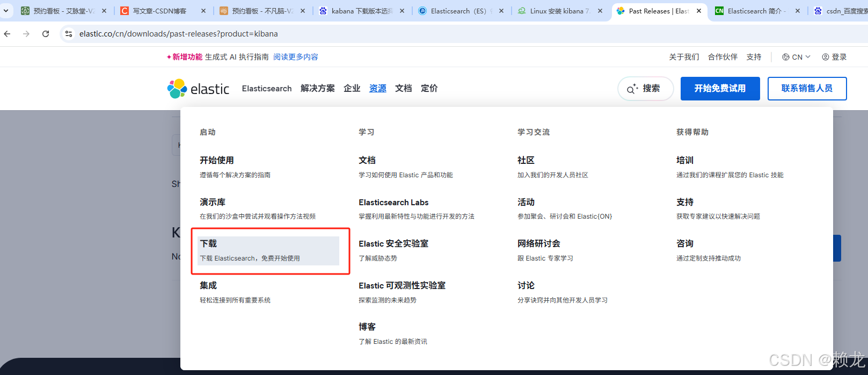Screen dimensions: 868x375
Task: Open the CN language dropdown
Action: (796, 57)
